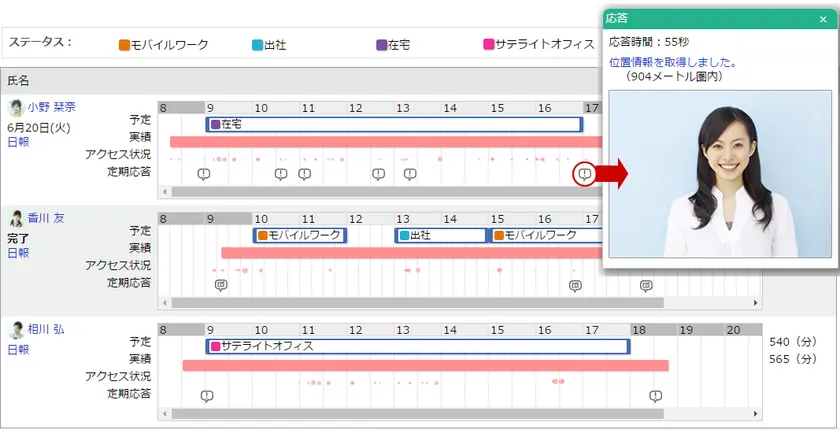Click the response photo in 応答 popup
The image size is (840, 430).
pos(721,174)
